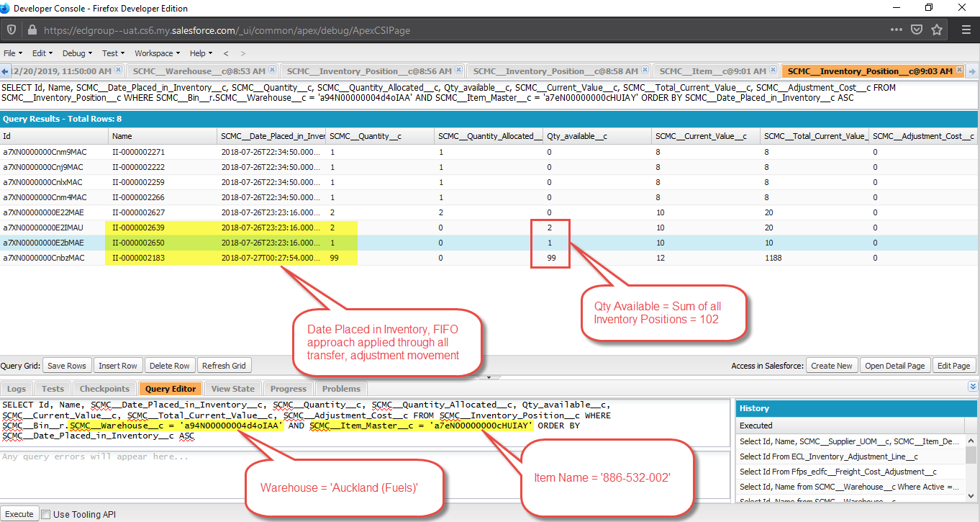This screenshot has height=522, width=980.
Task: Open the Debug menu
Action: (77, 53)
